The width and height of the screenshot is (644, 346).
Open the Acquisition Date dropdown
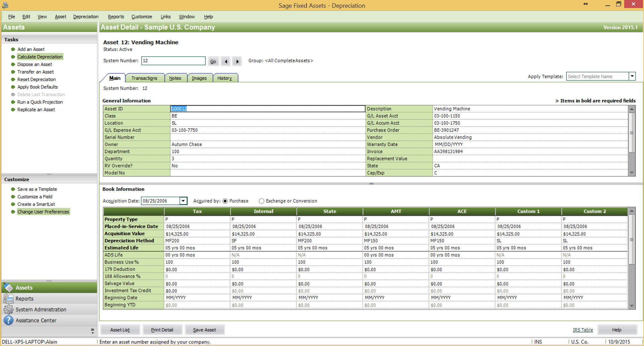[x=183, y=201]
